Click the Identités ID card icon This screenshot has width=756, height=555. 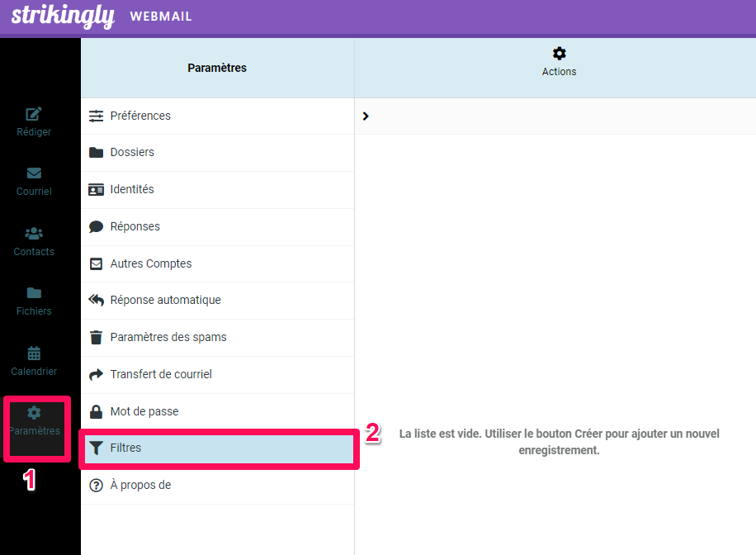tap(96, 190)
